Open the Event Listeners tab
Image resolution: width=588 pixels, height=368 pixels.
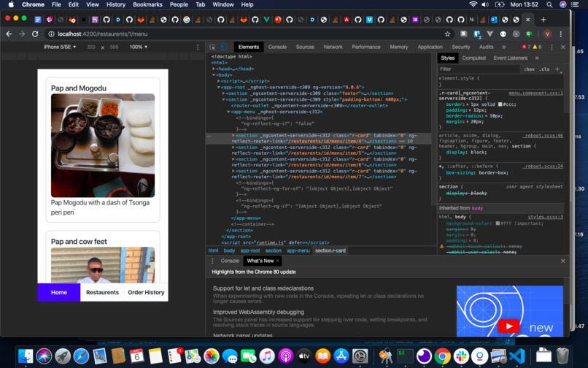(x=511, y=58)
